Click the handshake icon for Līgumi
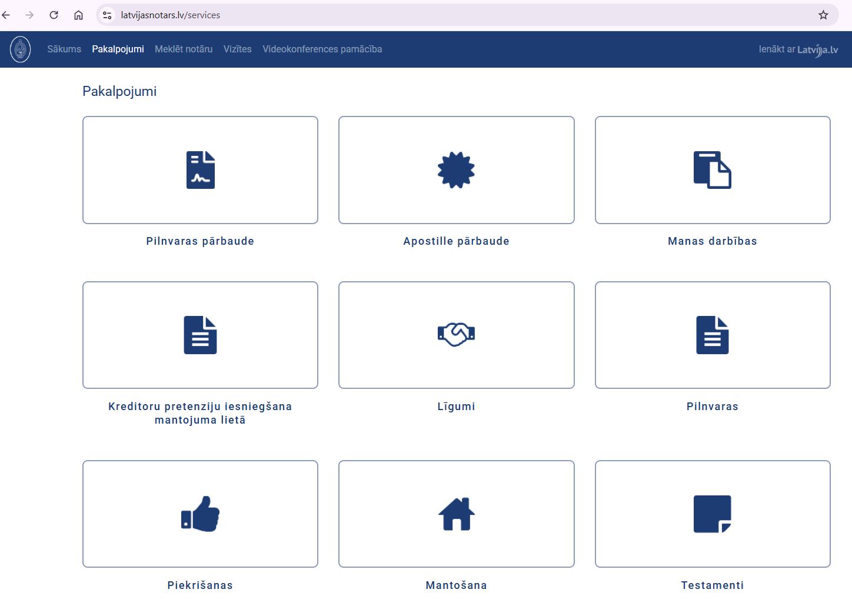Screen dimensions: 852x616 456,335
